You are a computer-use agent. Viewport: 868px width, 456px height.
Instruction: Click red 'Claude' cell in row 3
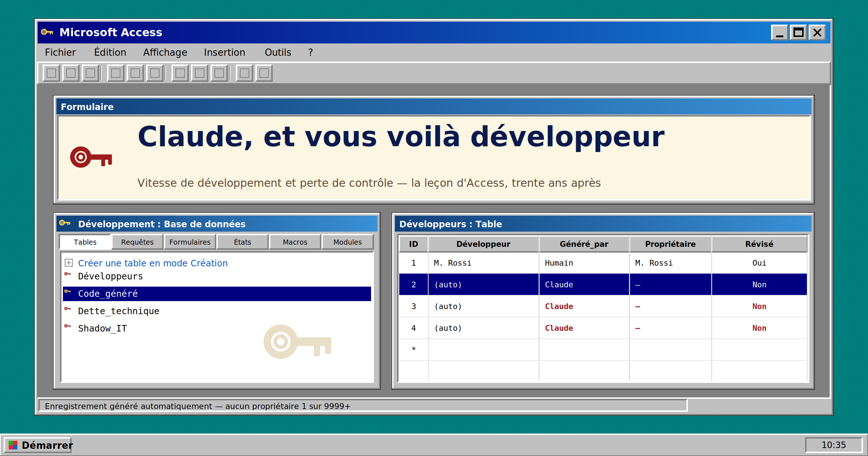tap(584, 307)
